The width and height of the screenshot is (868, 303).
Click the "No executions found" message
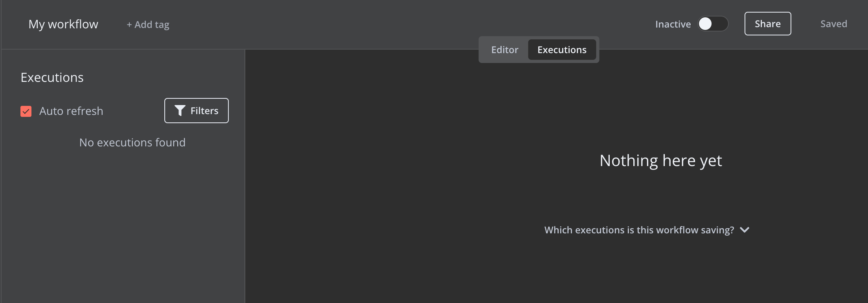(x=132, y=142)
